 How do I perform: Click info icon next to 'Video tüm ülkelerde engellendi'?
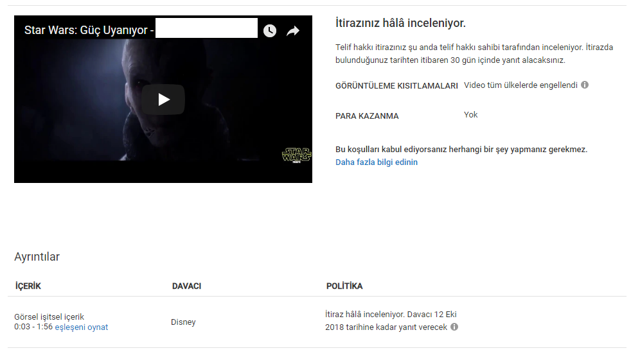(x=585, y=85)
